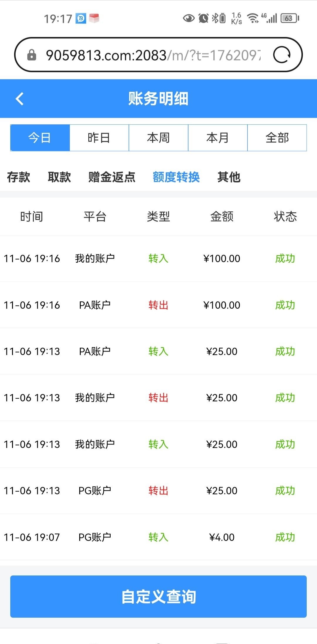317x644 pixels.
Task: Reload page using refresh icon
Action: [281, 55]
